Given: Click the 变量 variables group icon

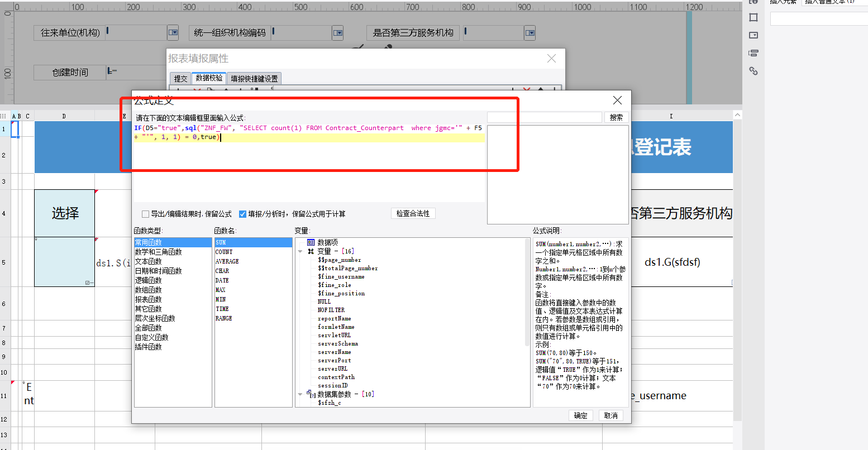Looking at the screenshot, I should click(311, 251).
